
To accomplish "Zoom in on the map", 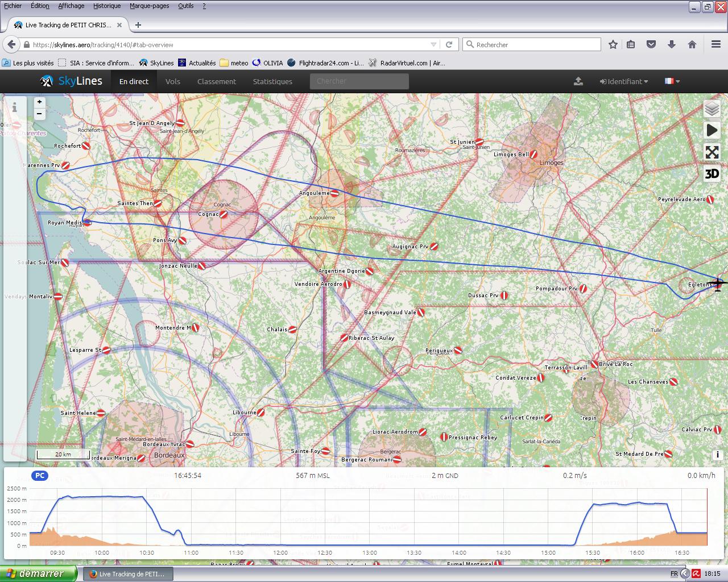I will click(39, 102).
